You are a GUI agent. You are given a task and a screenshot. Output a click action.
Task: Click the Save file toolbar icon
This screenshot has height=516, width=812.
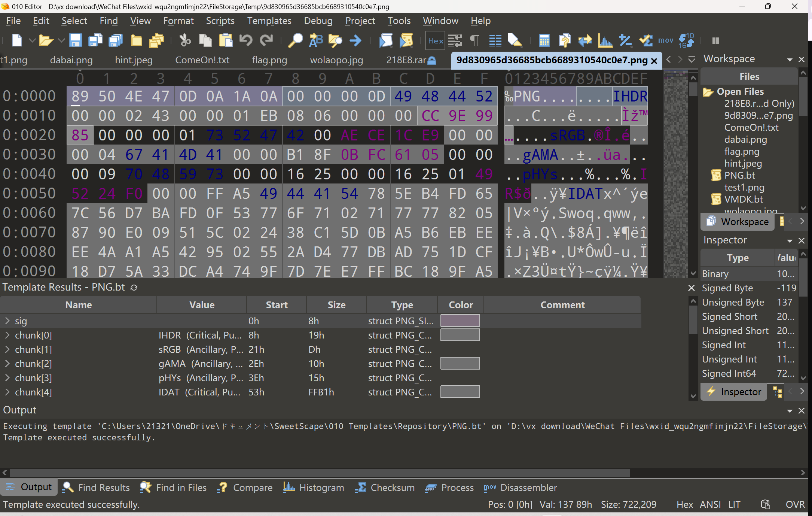75,40
